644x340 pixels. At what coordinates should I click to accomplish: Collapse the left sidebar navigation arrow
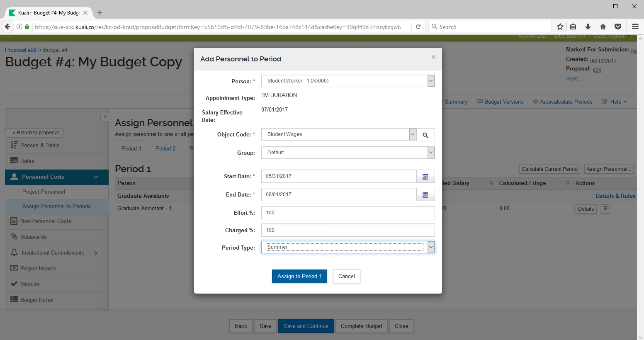tap(105, 117)
